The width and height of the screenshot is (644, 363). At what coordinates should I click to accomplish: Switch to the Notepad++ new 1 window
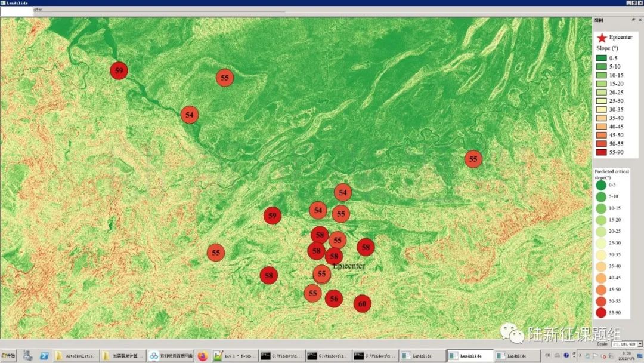tap(234, 356)
